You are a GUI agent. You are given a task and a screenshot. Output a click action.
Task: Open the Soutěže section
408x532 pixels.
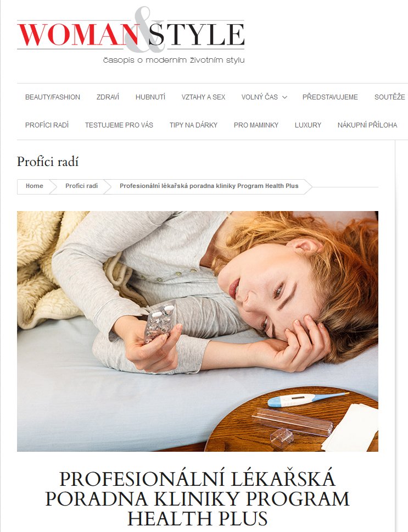[x=390, y=97]
